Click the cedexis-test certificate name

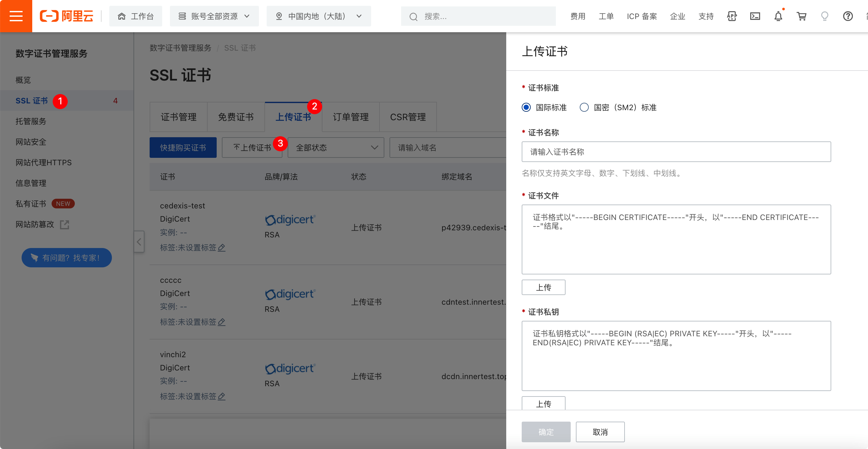coord(182,205)
